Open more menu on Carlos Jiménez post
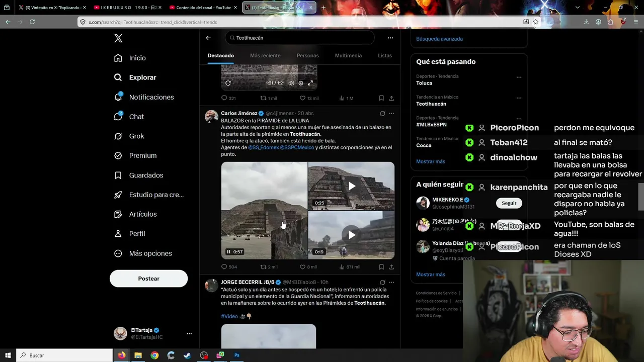Image resolution: width=644 pixels, height=362 pixels. coord(391,114)
